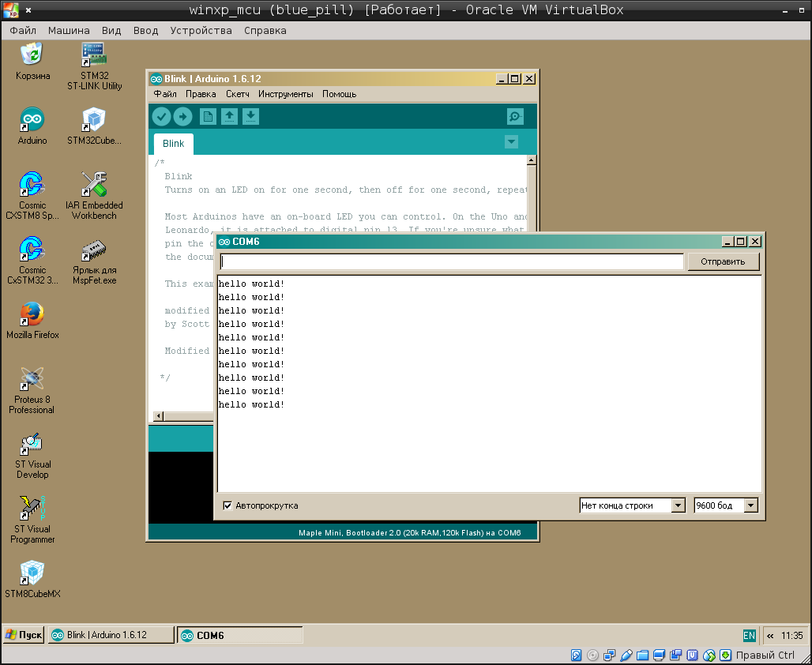
Task: Select the ST Visual Programmer icon
Action: tap(32, 520)
